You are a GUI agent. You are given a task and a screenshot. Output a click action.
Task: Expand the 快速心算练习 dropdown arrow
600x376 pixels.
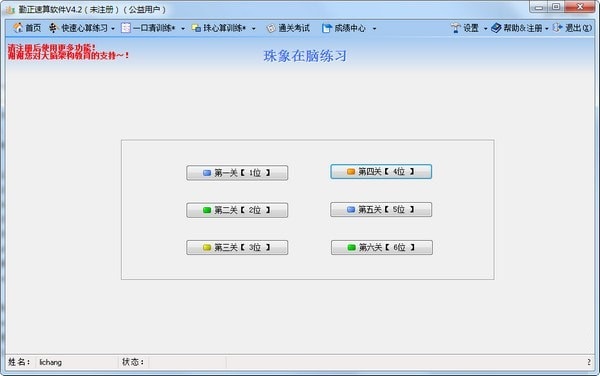[112, 29]
